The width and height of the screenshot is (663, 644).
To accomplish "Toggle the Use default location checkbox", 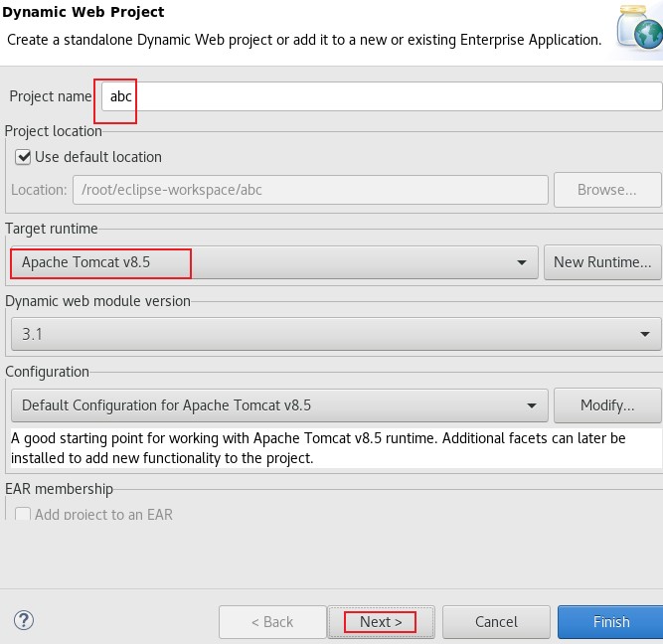I will (23, 157).
